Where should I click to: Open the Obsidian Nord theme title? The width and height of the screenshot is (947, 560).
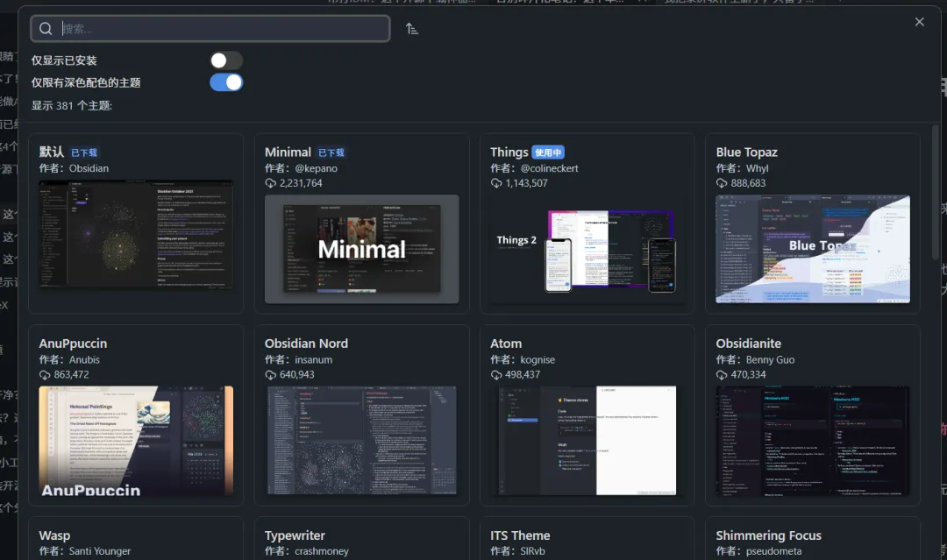tap(306, 344)
